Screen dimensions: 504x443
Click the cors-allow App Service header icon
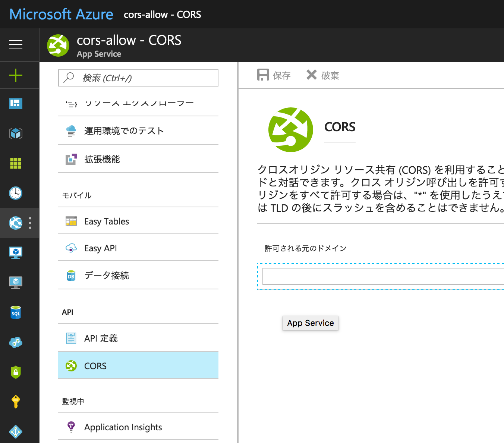pyautogui.click(x=58, y=45)
